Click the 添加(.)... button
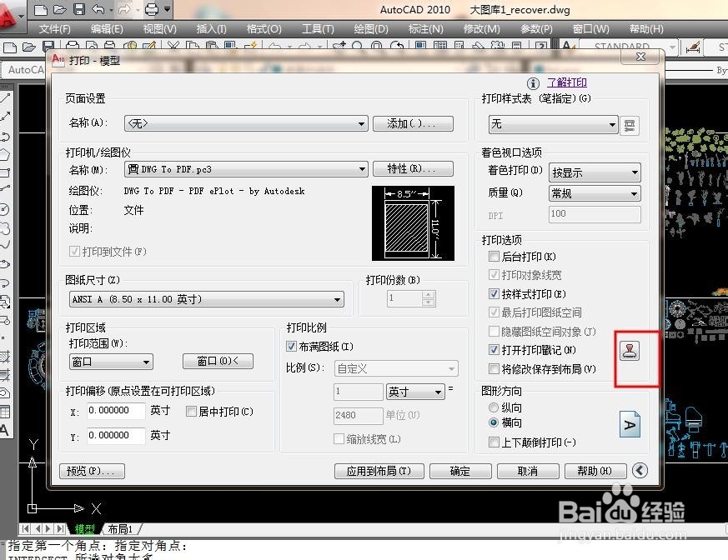This screenshot has height=560, width=728. pos(413,123)
